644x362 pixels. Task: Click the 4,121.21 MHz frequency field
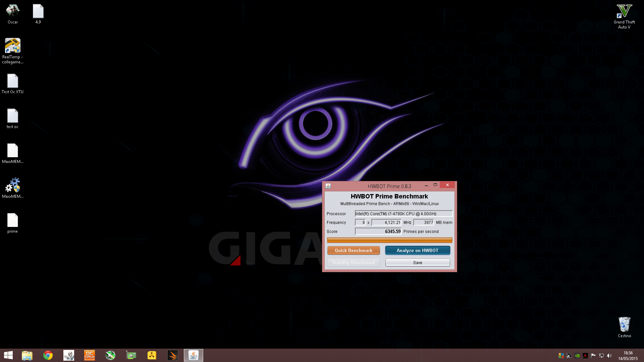pyautogui.click(x=386, y=222)
